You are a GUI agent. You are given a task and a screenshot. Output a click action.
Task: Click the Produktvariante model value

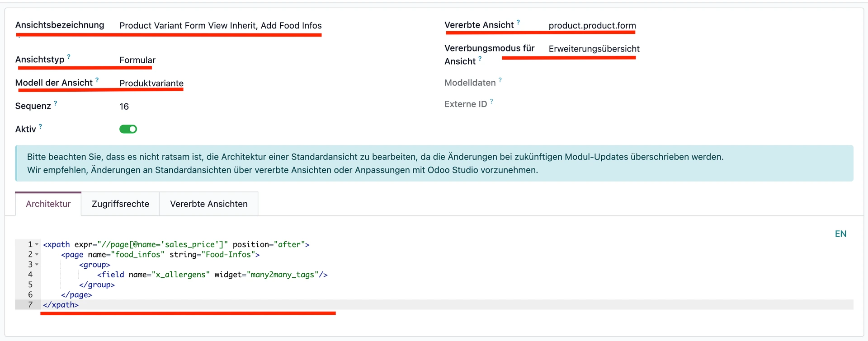click(151, 83)
